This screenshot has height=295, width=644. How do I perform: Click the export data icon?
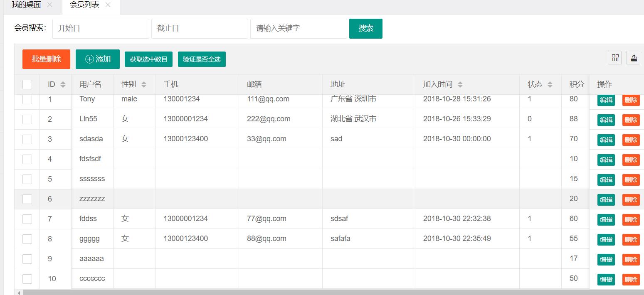(633, 58)
